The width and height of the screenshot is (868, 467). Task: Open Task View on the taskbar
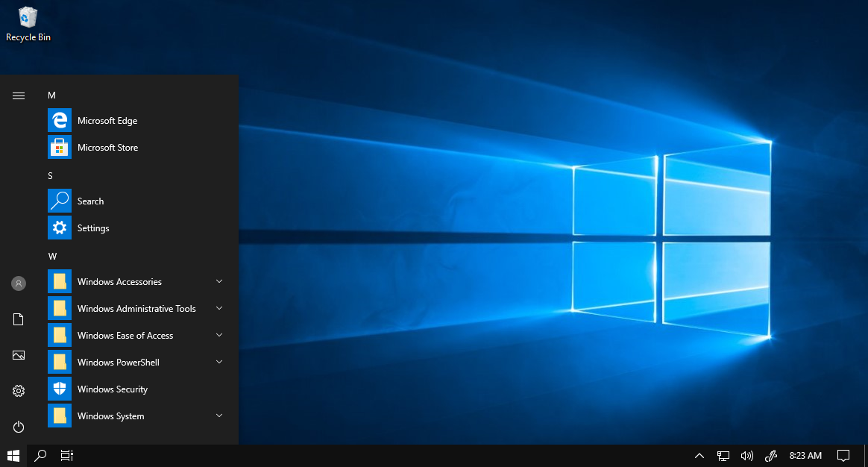click(66, 455)
